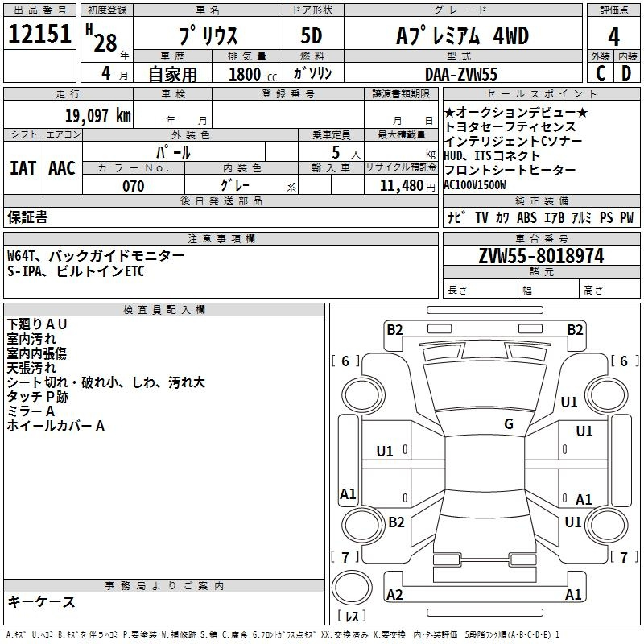Select the IAT shift type cell
Image resolution: width=644 pixels, height=644 pixels.
point(23,168)
